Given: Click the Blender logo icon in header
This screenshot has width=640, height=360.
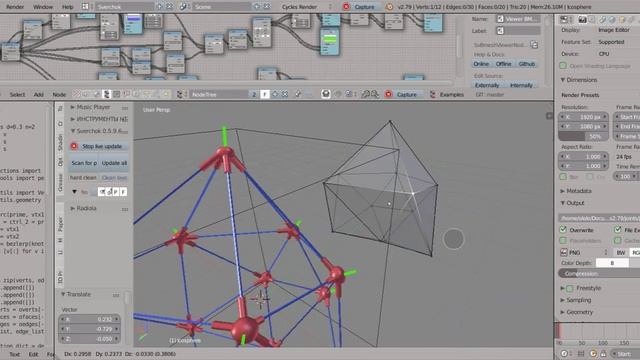Looking at the screenshot, I should 389,7.
